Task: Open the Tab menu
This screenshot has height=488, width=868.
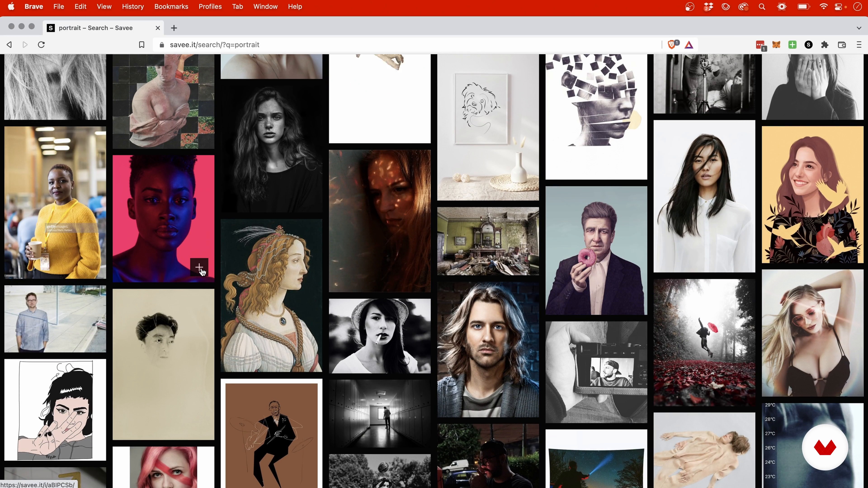Action: (x=237, y=6)
